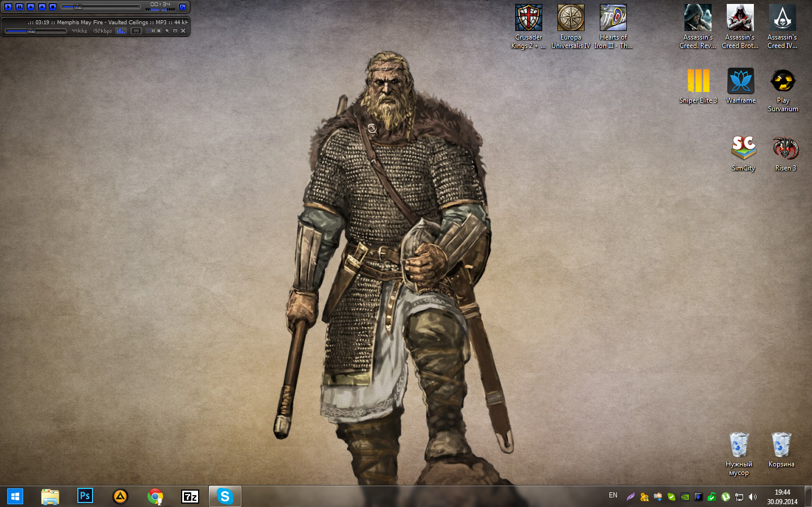This screenshot has width=812, height=507.
Task: Open the speaker volume tray icon
Action: (x=753, y=497)
